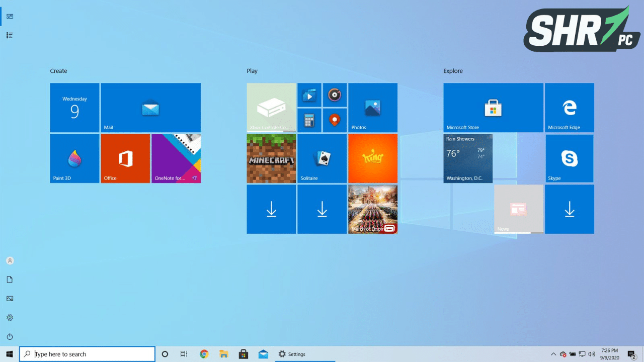The image size is (644, 362).
Task: Open the Maps small tile
Action: pos(335,121)
